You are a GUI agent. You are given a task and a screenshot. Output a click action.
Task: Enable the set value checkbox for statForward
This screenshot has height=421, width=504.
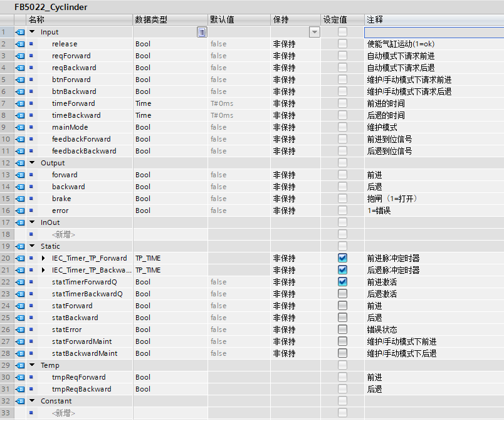342,306
